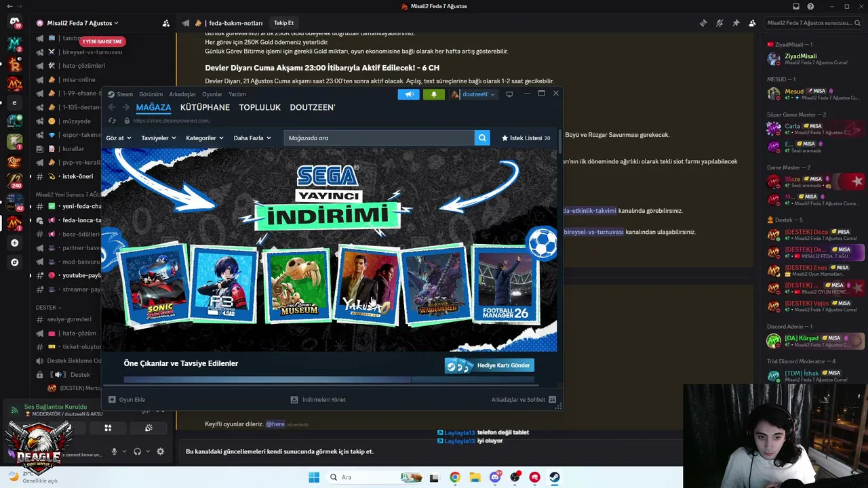Collapse the DESTEK channel category
The width and height of the screenshot is (868, 488).
click(48, 307)
